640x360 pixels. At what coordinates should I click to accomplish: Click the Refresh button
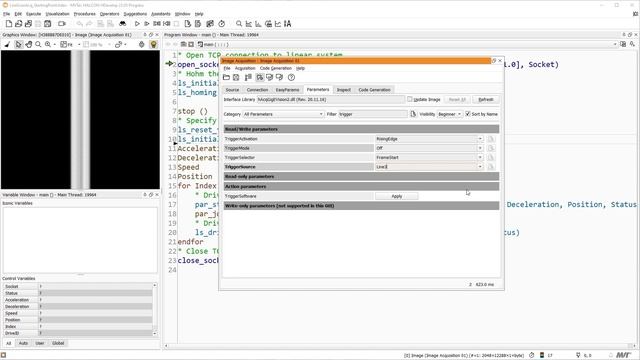486,100
